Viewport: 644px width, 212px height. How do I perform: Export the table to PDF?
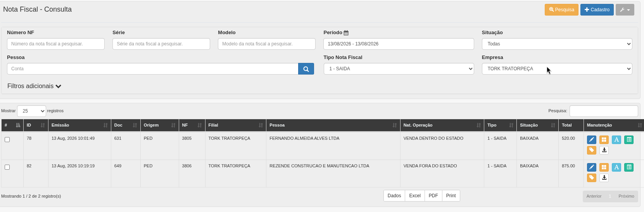pos(433,196)
